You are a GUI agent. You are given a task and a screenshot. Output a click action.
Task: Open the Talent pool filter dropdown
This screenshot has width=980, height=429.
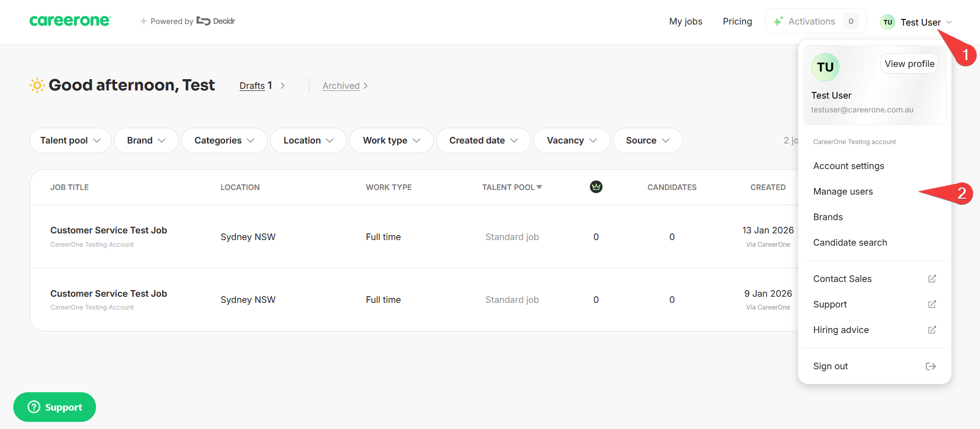[70, 140]
